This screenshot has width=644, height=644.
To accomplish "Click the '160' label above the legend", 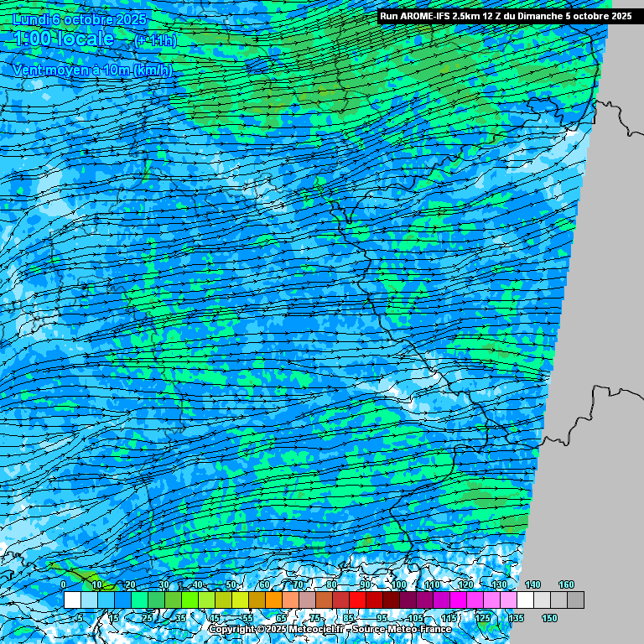I will (x=567, y=584).
